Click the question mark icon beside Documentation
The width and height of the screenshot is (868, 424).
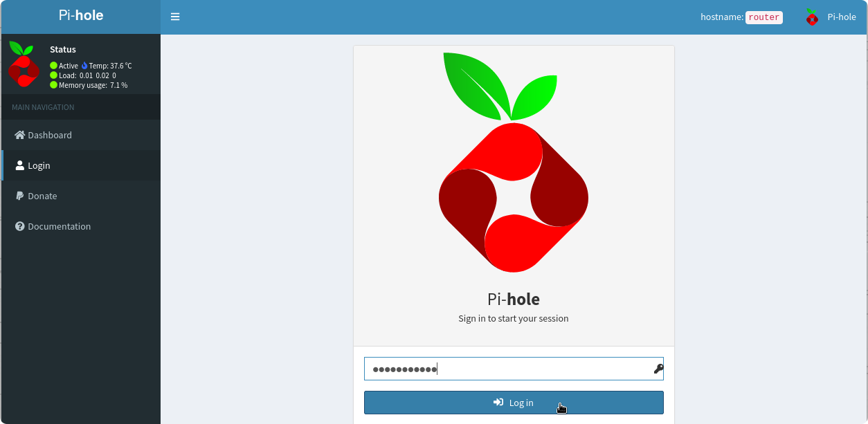click(20, 226)
